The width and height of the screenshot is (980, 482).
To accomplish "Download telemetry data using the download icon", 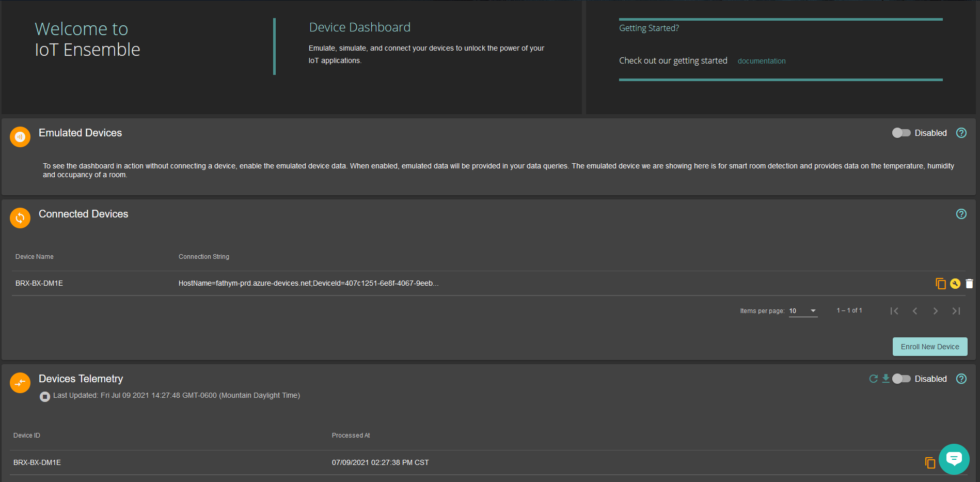I will 886,379.
